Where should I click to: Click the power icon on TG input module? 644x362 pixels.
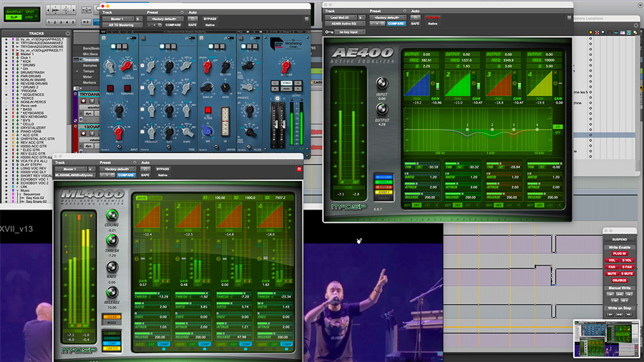[x=104, y=38]
